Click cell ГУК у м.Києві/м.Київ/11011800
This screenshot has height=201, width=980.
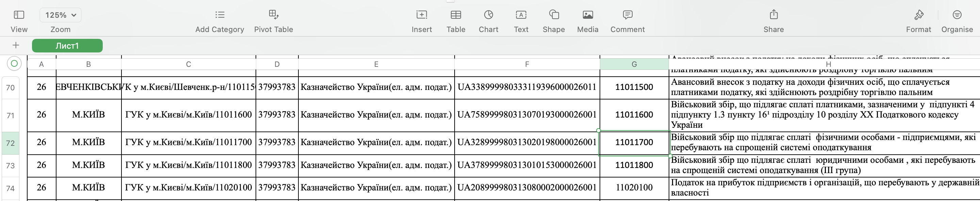pos(189,165)
